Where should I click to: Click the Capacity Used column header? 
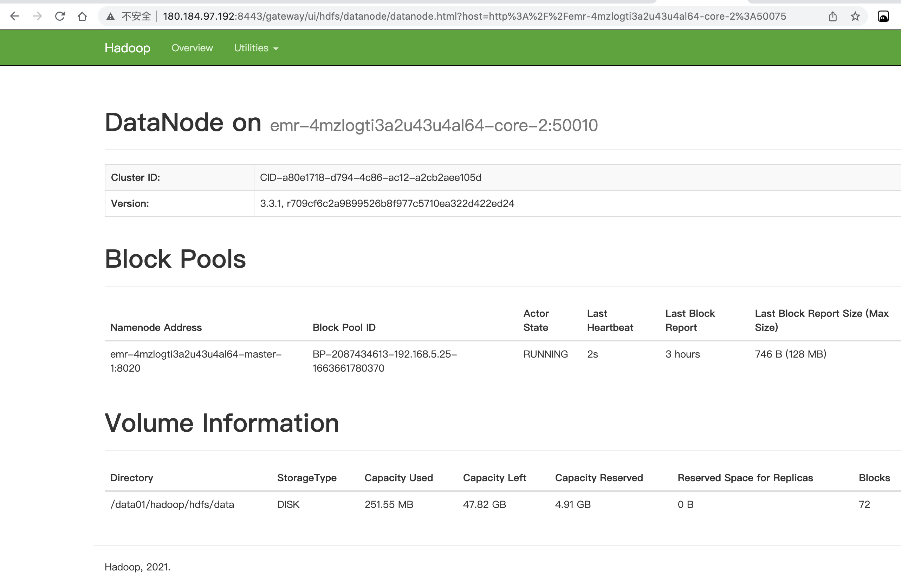tap(398, 478)
